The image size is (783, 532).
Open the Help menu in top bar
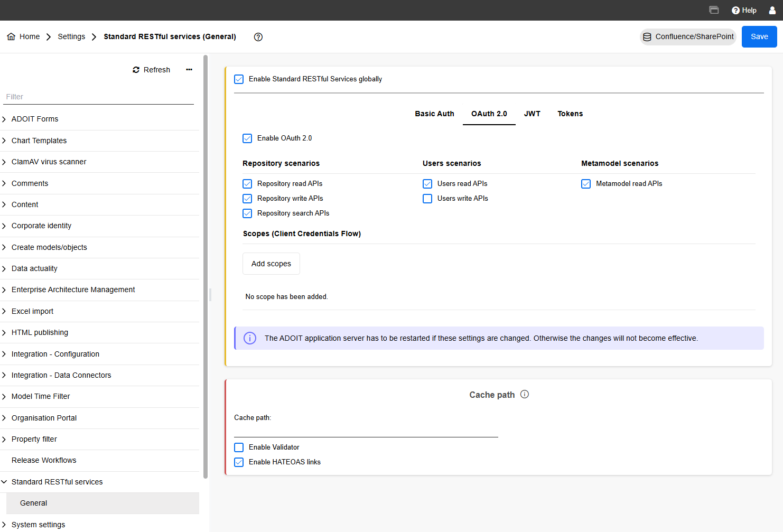[x=744, y=10]
